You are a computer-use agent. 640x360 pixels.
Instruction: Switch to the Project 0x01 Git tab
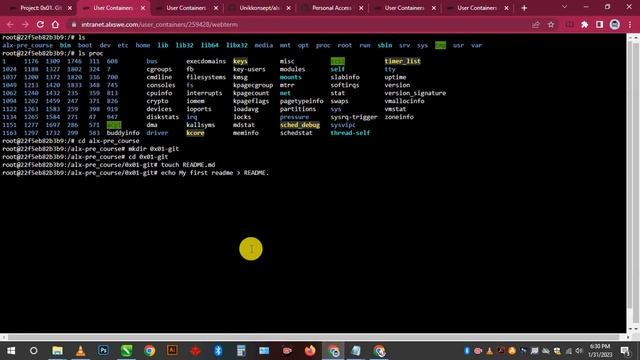pyautogui.click(x=41, y=8)
